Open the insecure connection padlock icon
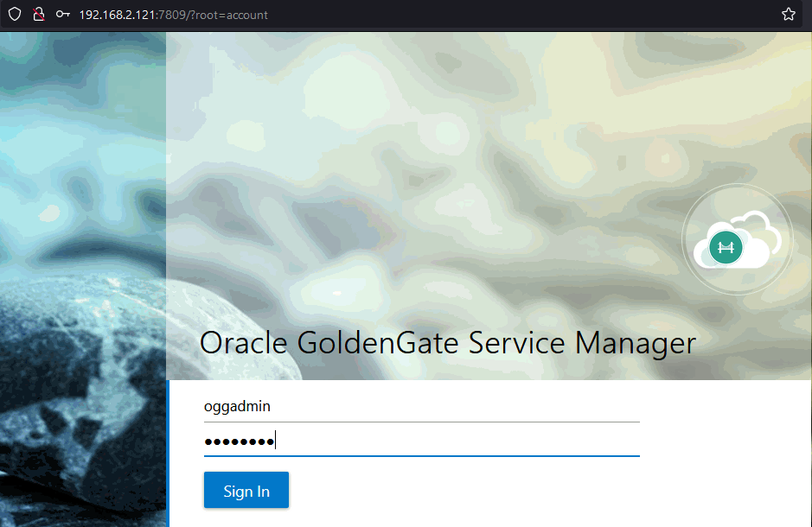 [38, 14]
